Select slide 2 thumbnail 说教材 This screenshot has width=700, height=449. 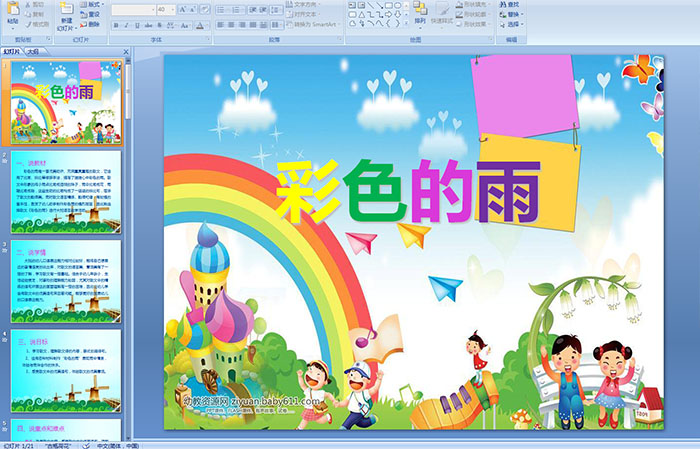(x=66, y=192)
